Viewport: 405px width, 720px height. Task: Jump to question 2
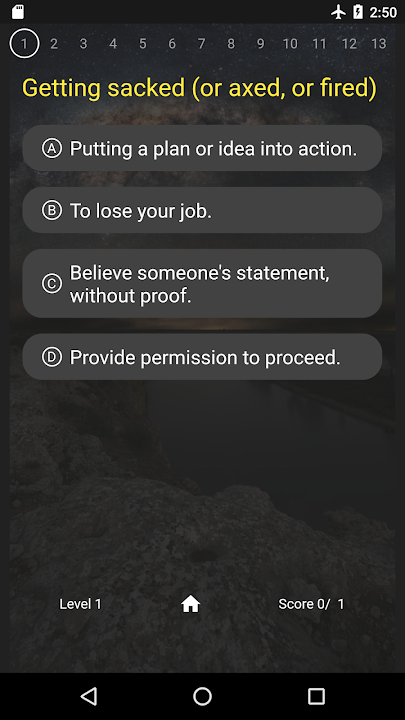(54, 44)
